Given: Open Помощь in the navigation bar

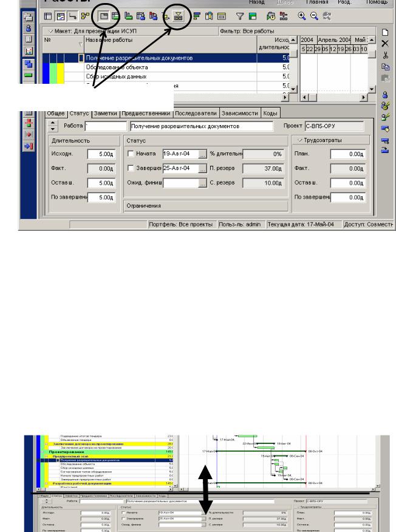Looking at the screenshot, I should point(377,2).
